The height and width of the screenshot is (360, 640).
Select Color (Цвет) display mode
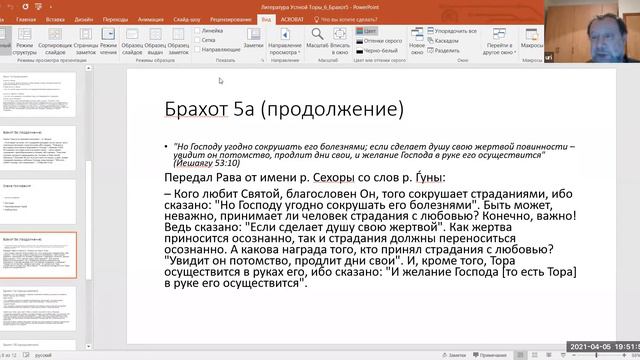click(366, 31)
